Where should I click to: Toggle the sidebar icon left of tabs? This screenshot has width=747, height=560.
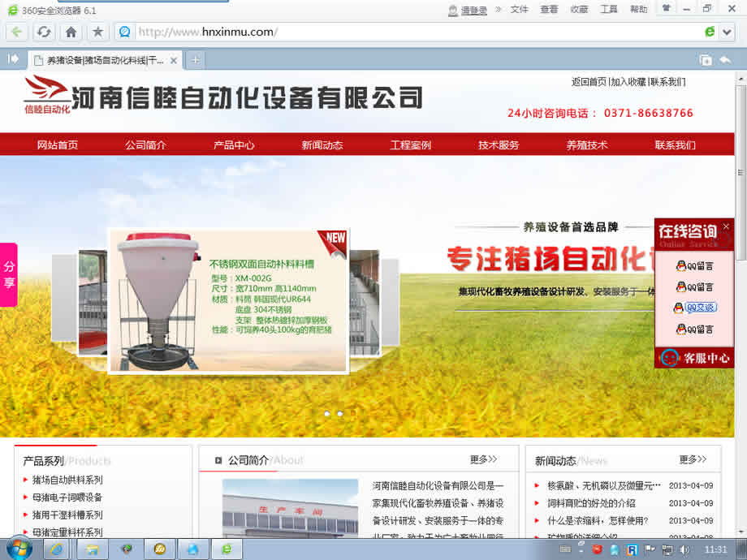[13, 59]
